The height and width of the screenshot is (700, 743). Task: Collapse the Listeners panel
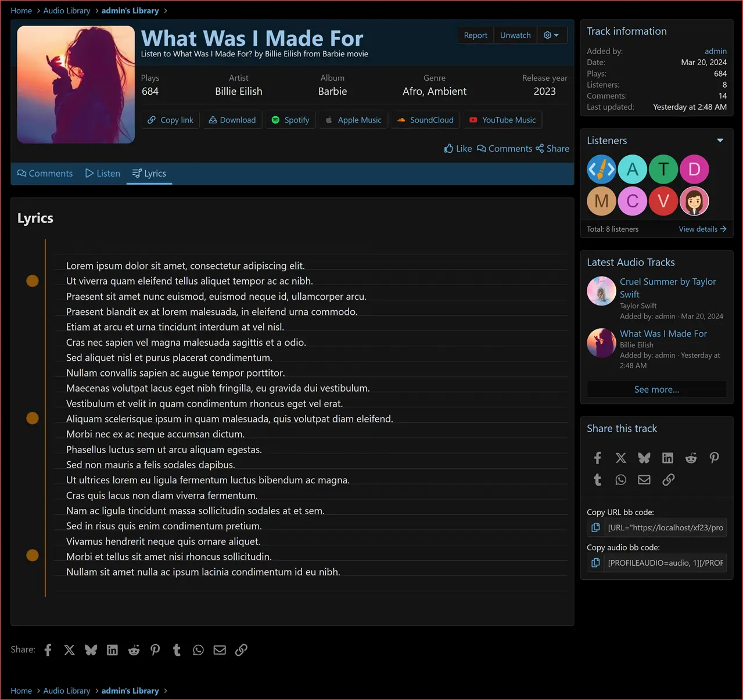[x=720, y=140]
